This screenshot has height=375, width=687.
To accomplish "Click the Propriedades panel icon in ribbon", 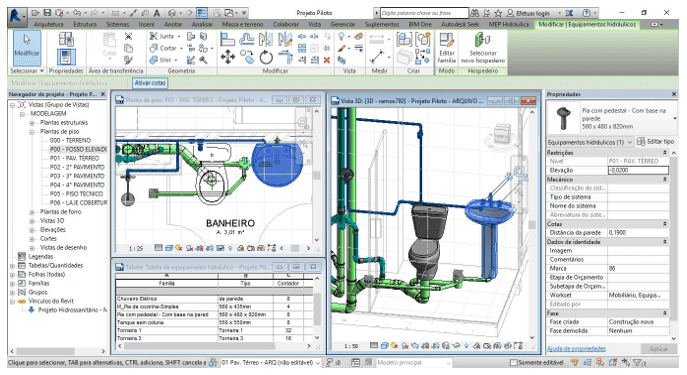I will click(66, 57).
